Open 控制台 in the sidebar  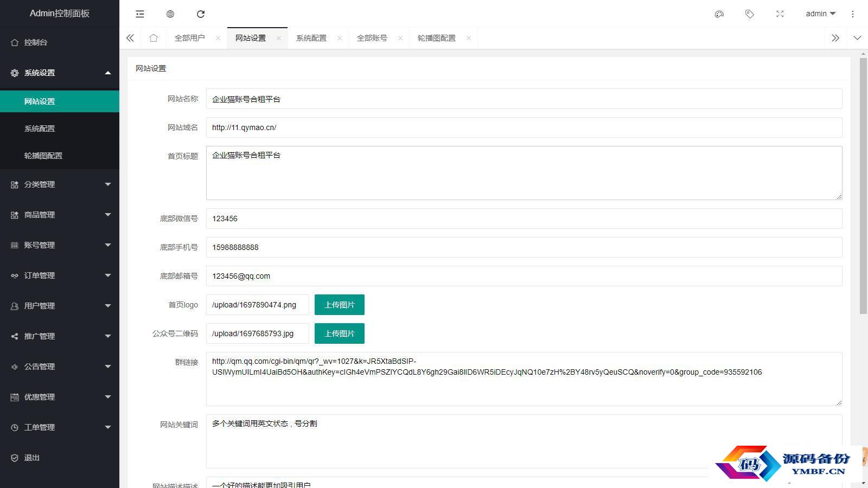tap(60, 42)
